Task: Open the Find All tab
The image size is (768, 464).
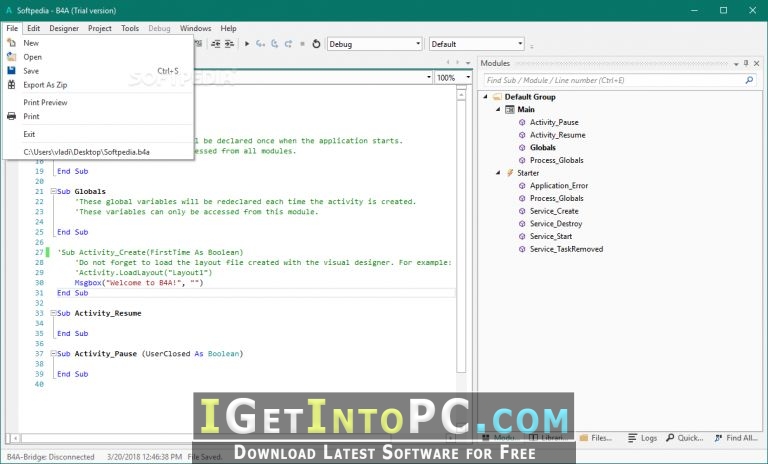Action: (x=736, y=438)
